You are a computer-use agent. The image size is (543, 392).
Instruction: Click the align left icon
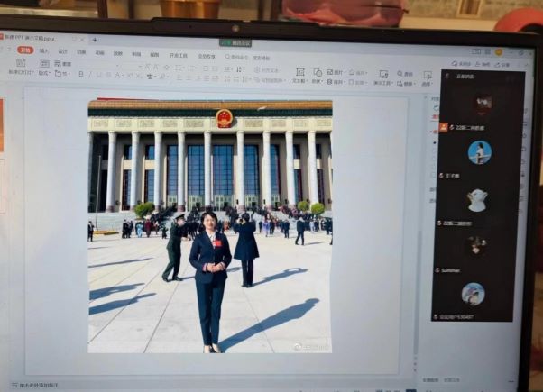(179, 77)
